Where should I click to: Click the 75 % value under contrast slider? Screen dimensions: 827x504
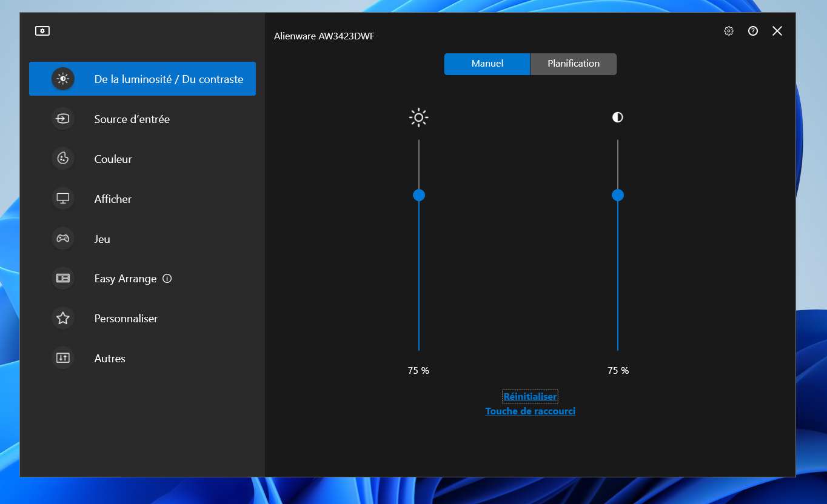point(618,370)
